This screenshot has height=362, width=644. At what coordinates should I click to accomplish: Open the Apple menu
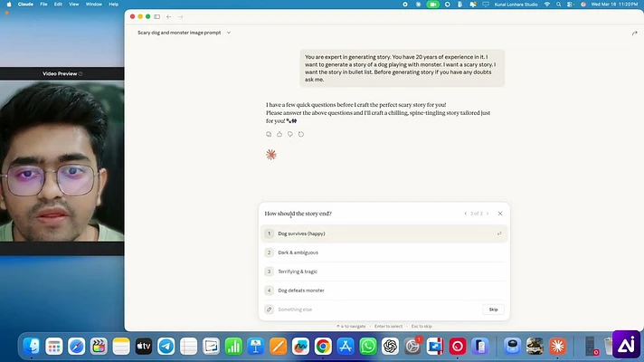[9, 5]
